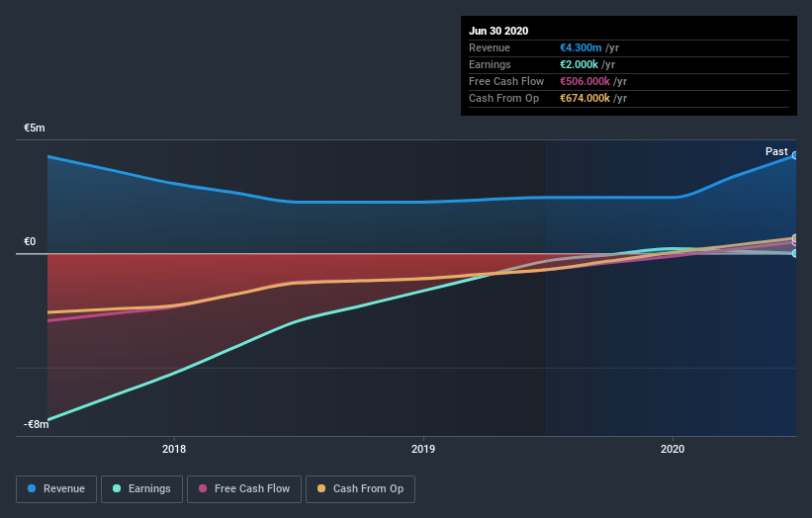Click the teal Earnings endpoint marker
812x518 pixels.
pos(795,254)
